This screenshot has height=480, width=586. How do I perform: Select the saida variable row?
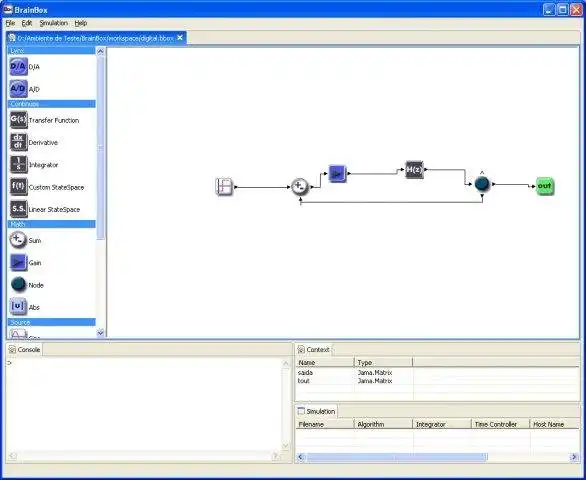[437, 373]
